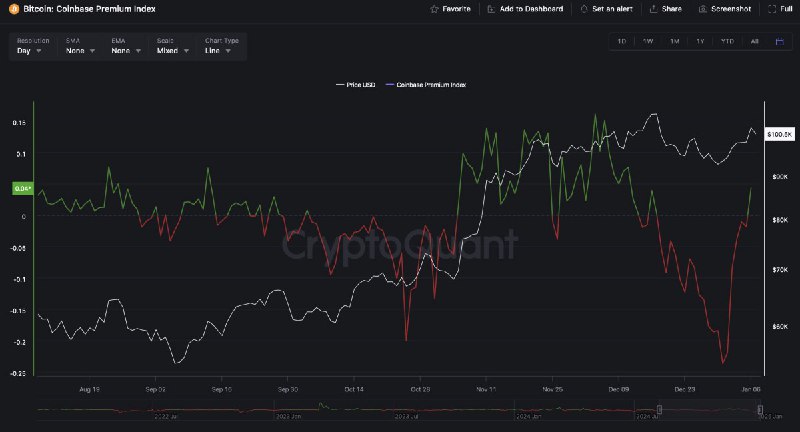Click the left handle of range navigator
Viewport: 800px width, 432px height.
click(659, 410)
